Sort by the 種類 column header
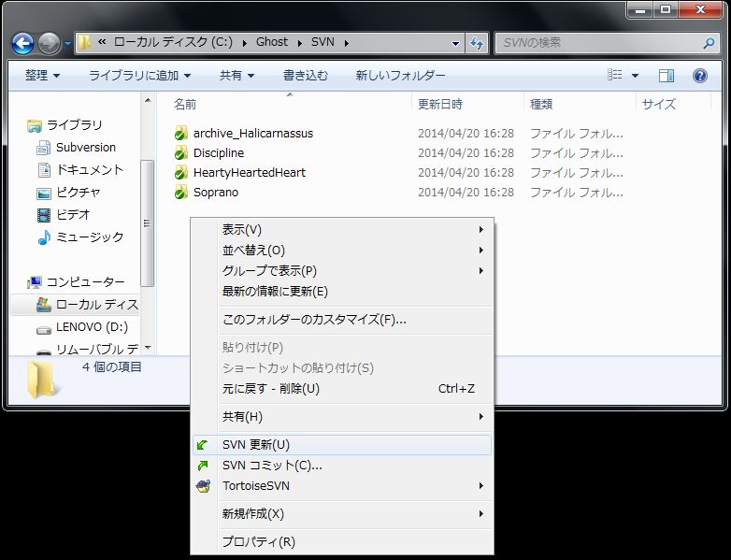The height and width of the screenshot is (560, 731). tap(541, 104)
